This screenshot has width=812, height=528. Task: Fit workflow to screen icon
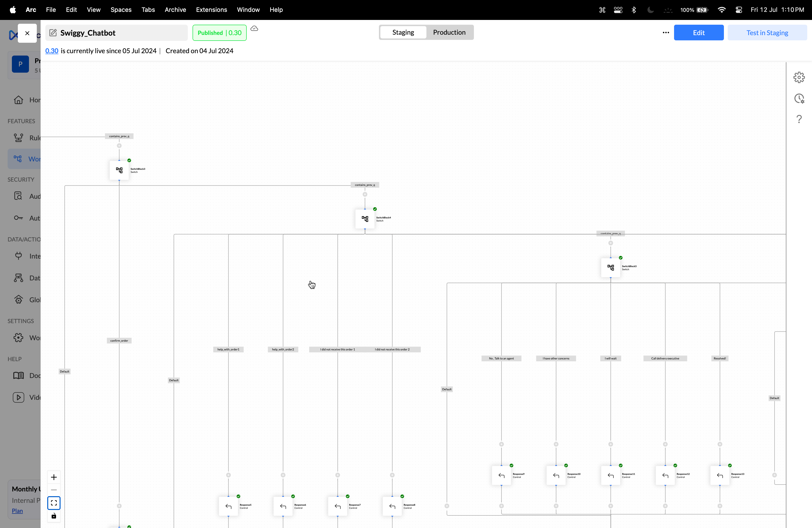[x=54, y=503]
